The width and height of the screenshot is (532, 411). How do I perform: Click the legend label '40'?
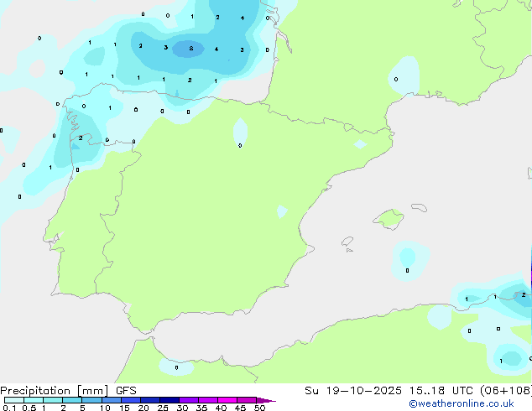click(221, 408)
